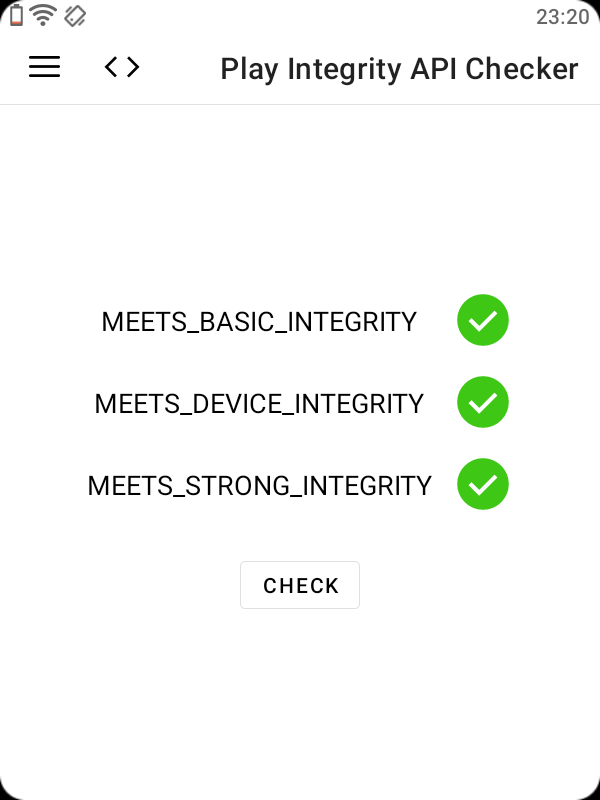Select the MEETS_DEVICE_INTEGRITY label
Viewport: 600px width, 800px height.
pyautogui.click(x=259, y=403)
